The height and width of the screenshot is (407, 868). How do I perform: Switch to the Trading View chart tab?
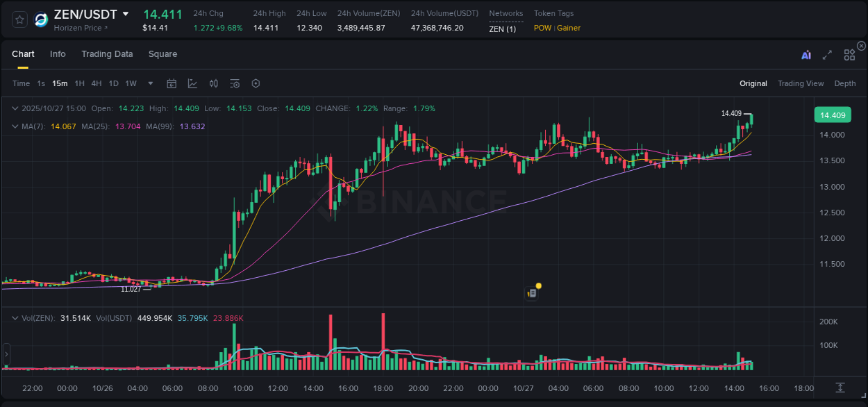801,83
